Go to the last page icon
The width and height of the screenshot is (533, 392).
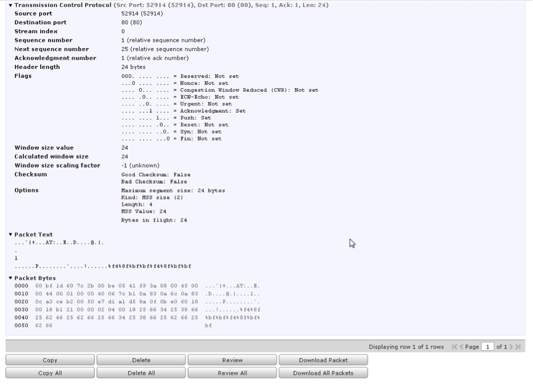pos(518,347)
